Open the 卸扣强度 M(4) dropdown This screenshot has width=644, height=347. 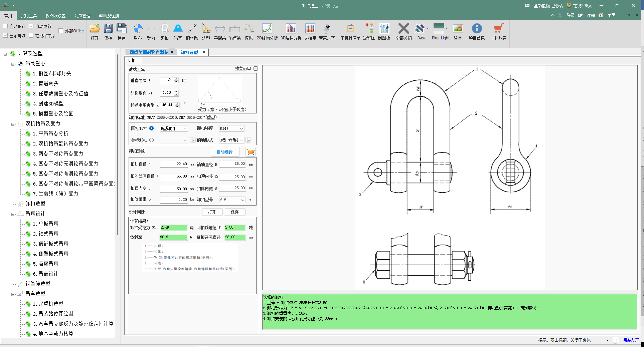click(232, 128)
